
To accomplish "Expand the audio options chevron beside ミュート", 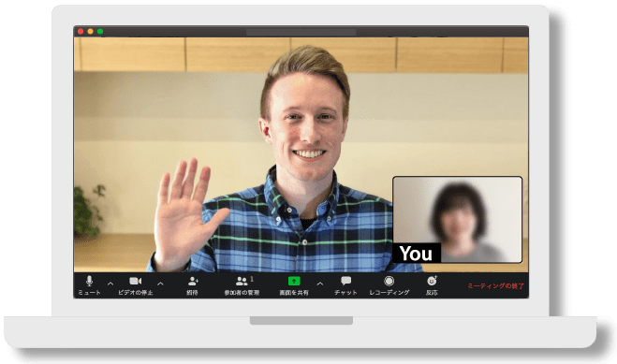I will tap(110, 284).
